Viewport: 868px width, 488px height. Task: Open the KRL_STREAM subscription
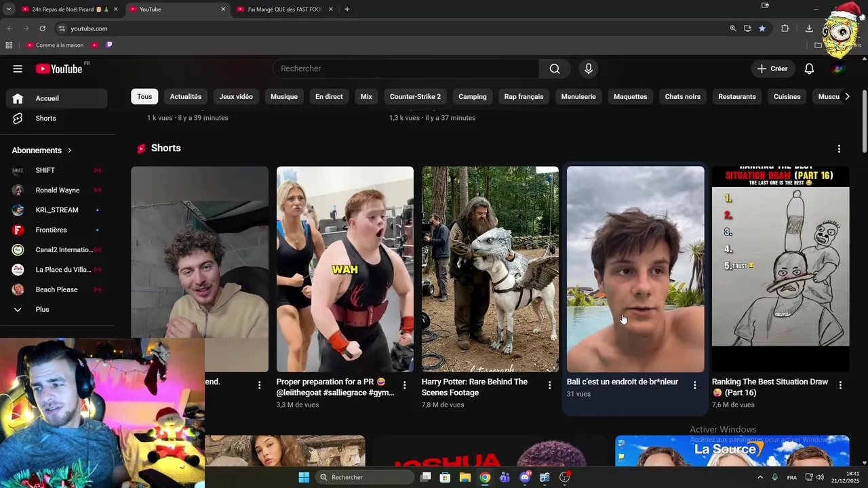pos(57,210)
